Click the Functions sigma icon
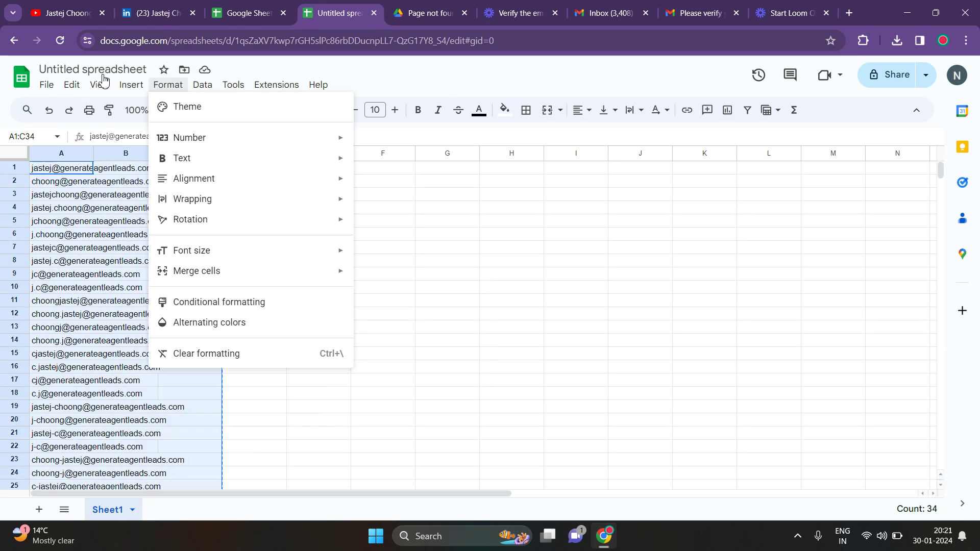 click(794, 110)
